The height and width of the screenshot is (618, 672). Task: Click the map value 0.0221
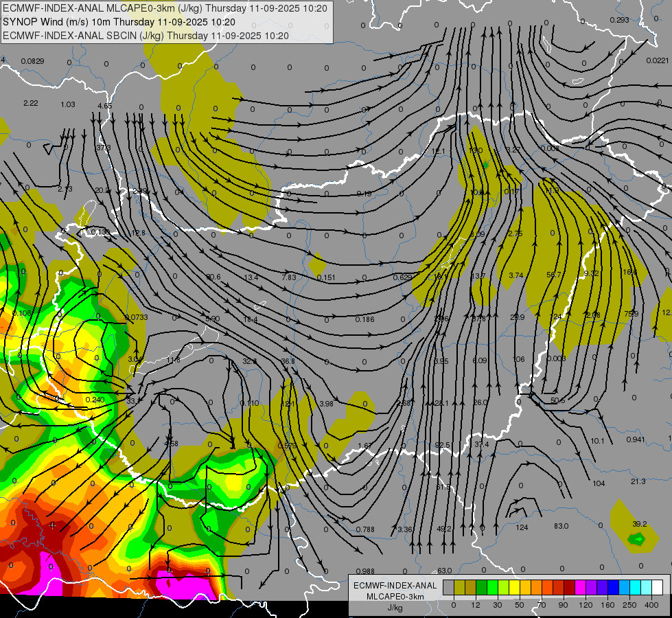pos(658,61)
